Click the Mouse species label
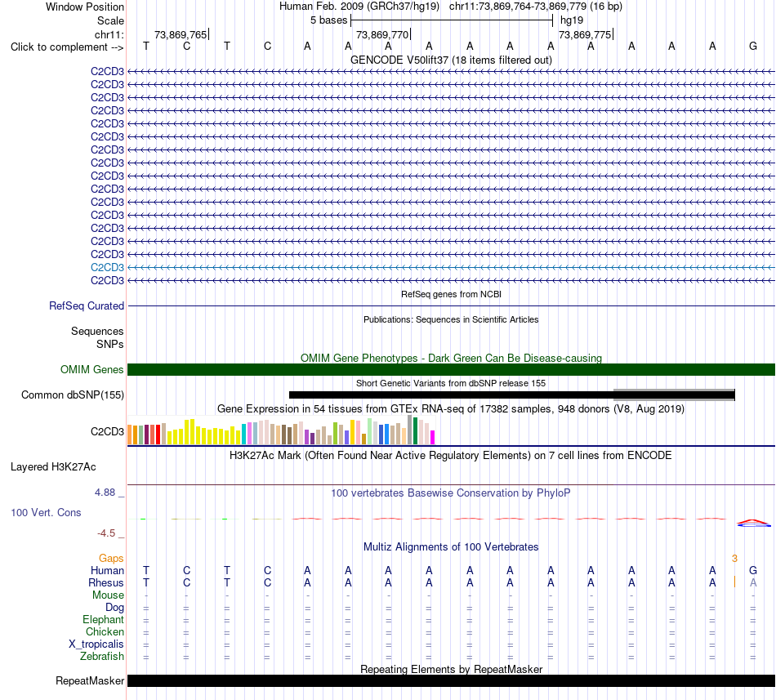Screen dimensions: 776x700 click(x=108, y=595)
